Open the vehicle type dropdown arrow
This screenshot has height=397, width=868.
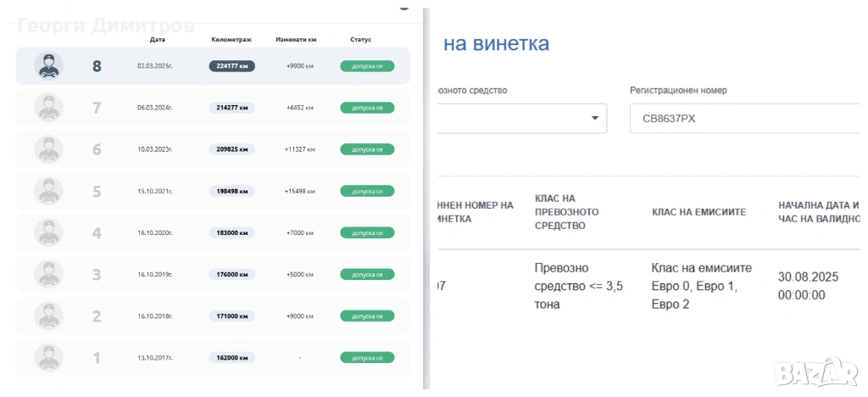[x=595, y=119]
